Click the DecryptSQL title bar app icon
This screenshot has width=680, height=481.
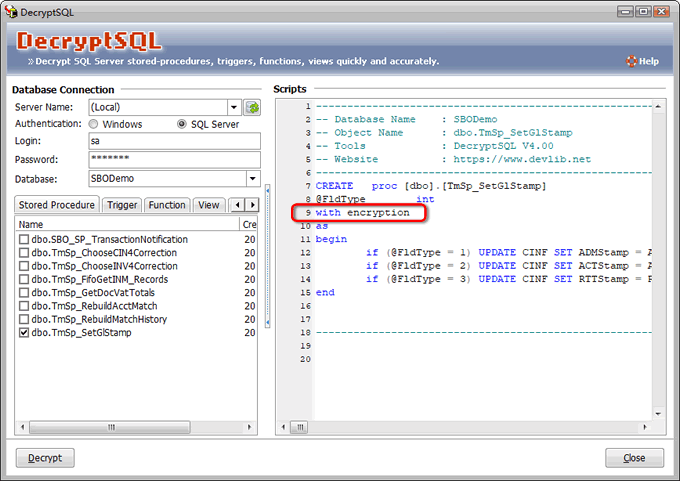pos(11,12)
